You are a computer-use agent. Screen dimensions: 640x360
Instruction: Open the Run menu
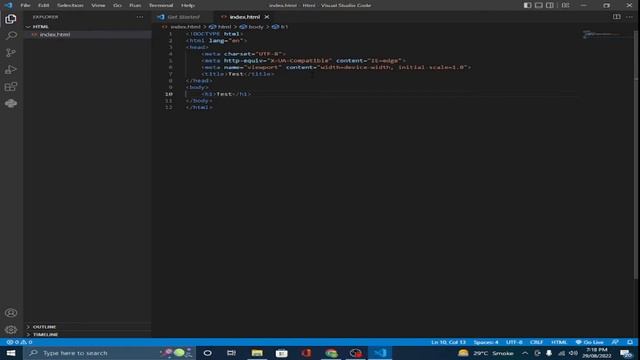point(135,5)
